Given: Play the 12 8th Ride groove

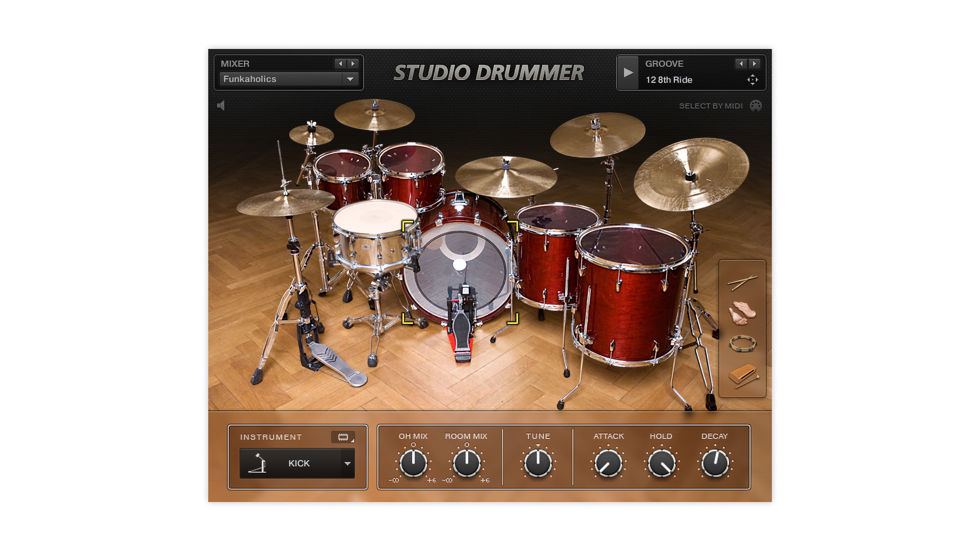Looking at the screenshot, I should [x=628, y=72].
